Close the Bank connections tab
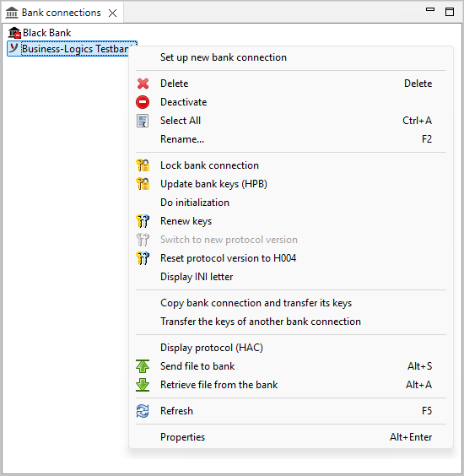 112,13
